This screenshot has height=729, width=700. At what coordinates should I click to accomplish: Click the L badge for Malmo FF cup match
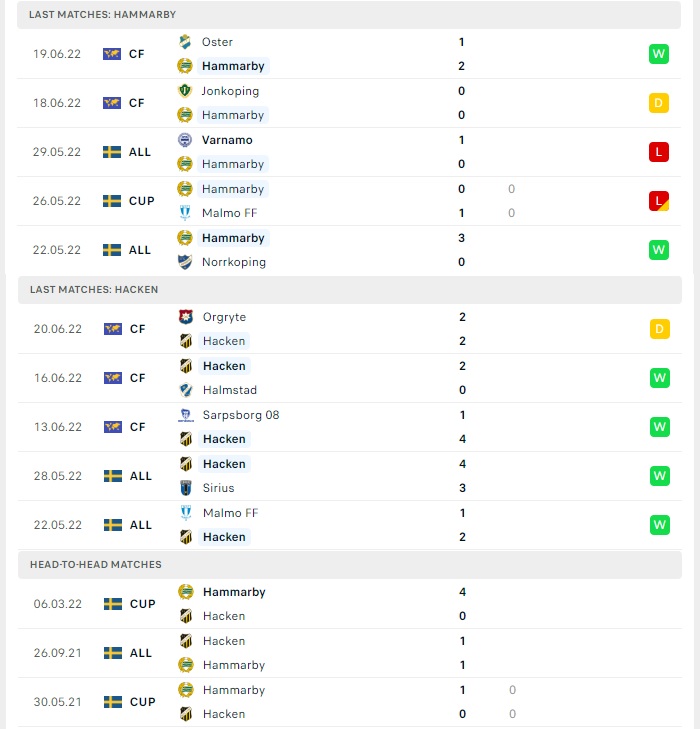(x=659, y=201)
